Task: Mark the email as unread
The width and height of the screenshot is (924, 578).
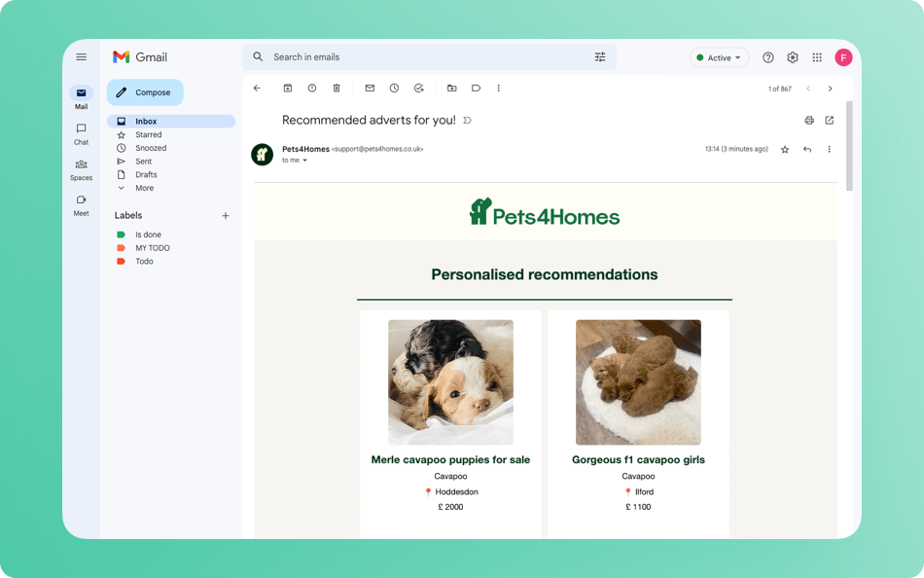Action: (x=370, y=89)
